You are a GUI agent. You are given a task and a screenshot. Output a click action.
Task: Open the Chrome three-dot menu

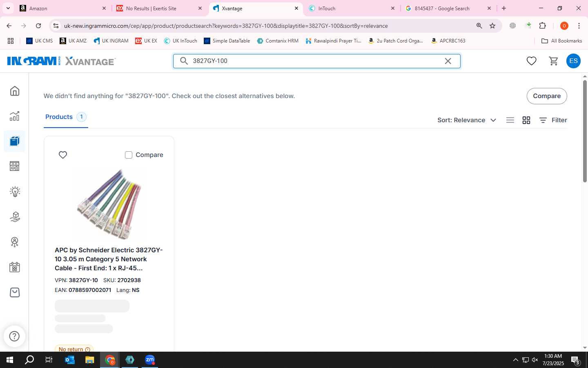(x=579, y=26)
